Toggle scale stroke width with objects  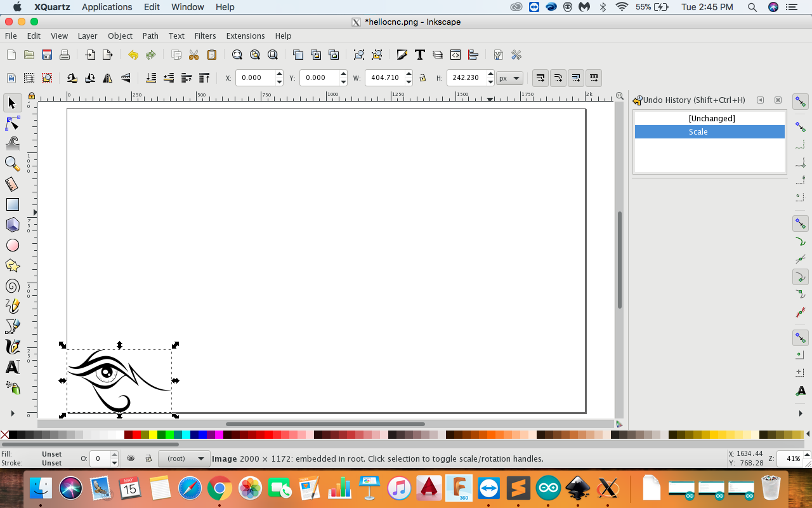540,78
